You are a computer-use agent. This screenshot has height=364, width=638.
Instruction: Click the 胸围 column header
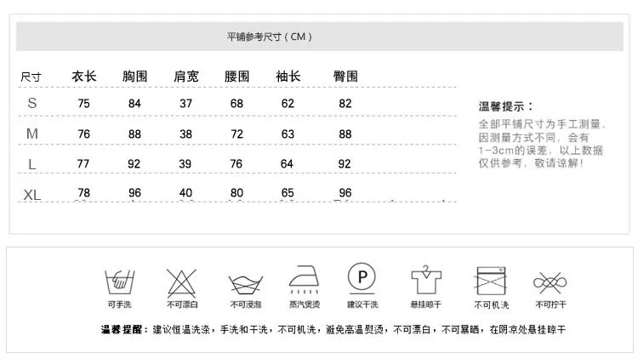[x=134, y=76]
